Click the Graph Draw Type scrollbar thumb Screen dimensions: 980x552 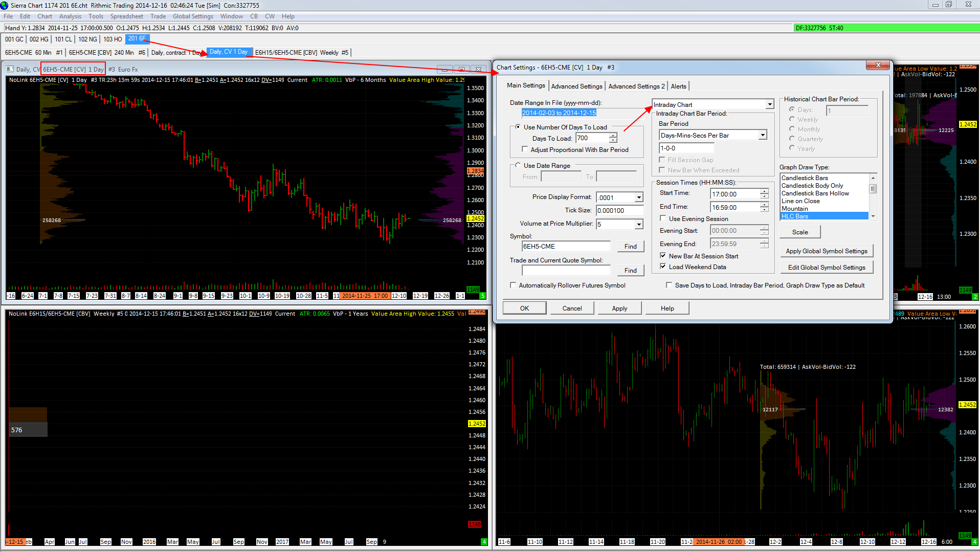point(873,189)
